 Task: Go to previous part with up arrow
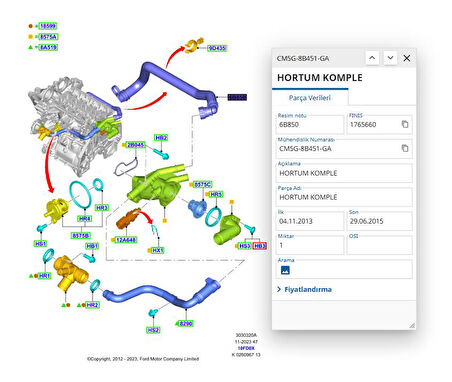tap(372, 58)
